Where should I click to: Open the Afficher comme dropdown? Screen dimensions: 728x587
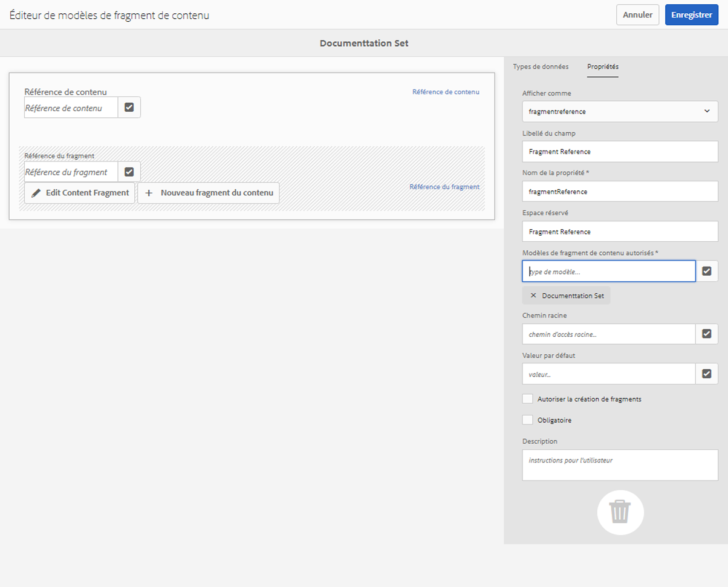(620, 111)
